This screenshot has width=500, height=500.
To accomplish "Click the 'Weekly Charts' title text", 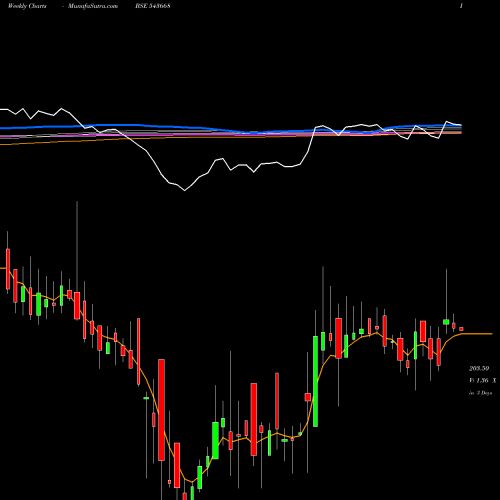I will click(x=27, y=6).
